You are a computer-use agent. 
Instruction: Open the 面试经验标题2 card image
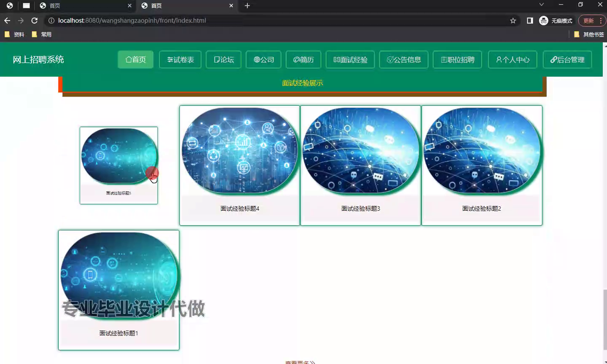pyautogui.click(x=482, y=151)
